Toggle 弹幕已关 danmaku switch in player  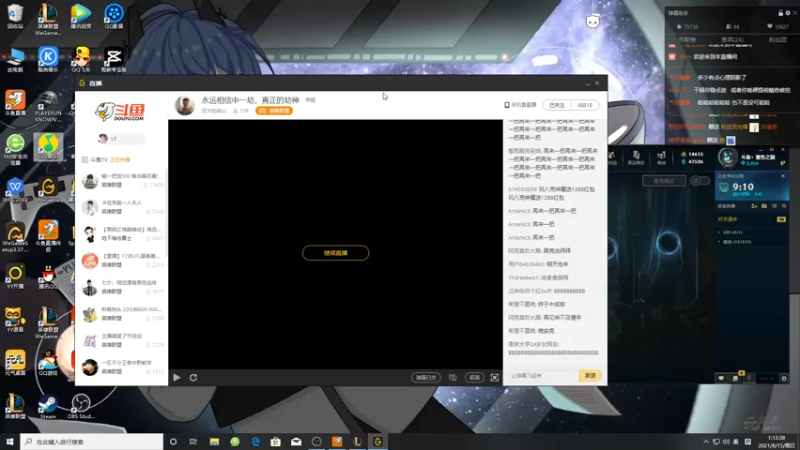coord(426,378)
